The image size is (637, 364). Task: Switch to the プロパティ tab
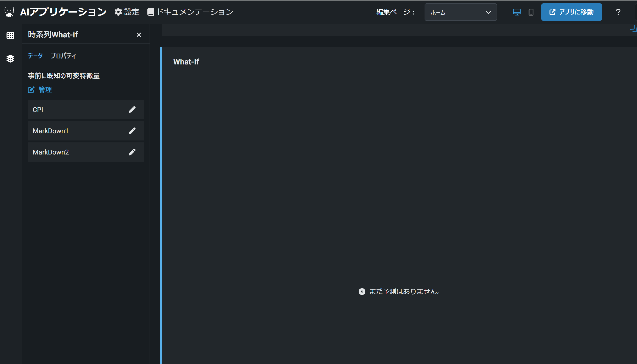[x=63, y=56]
